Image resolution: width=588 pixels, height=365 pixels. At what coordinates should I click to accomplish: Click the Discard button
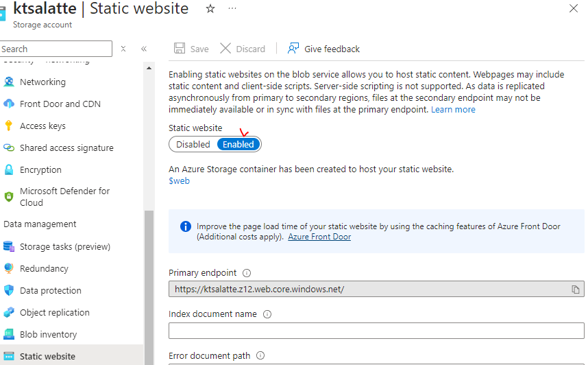pos(243,49)
